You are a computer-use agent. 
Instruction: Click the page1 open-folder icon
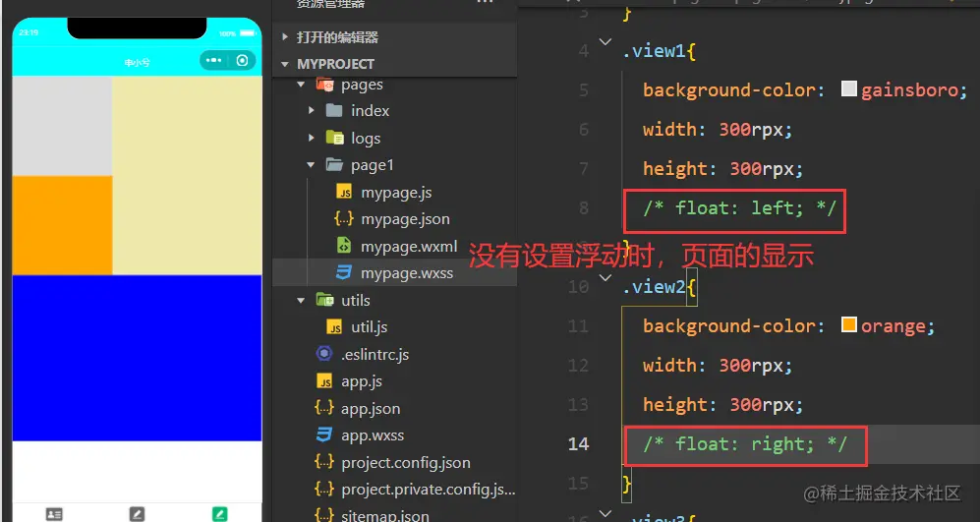point(334,164)
